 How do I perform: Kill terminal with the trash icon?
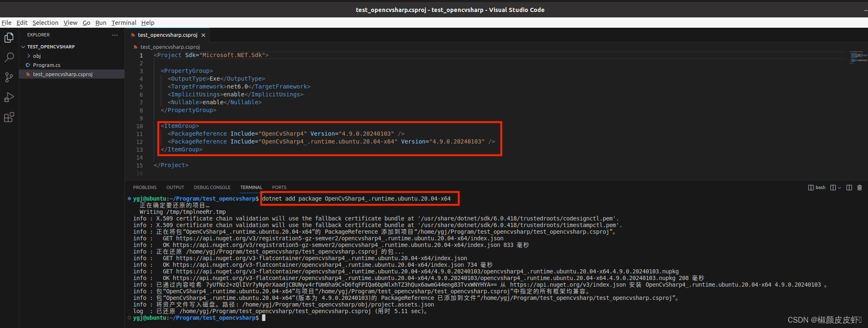point(860,187)
